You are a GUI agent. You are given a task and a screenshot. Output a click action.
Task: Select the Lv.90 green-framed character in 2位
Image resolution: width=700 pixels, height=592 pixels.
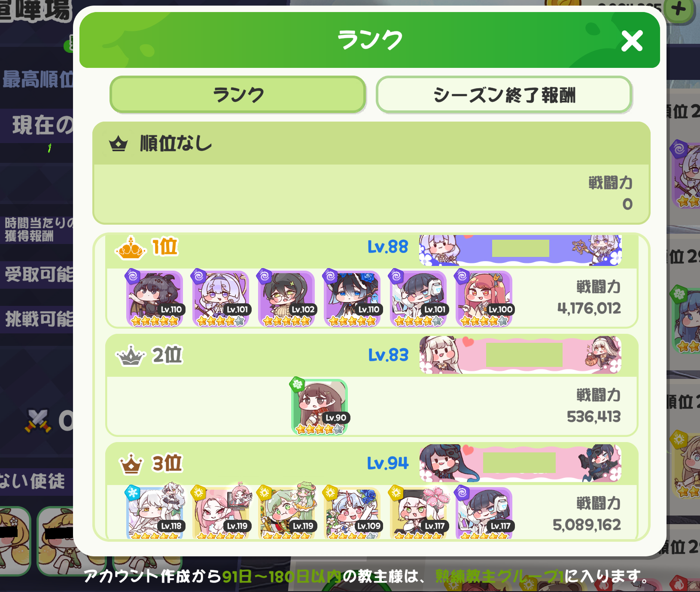coord(319,406)
